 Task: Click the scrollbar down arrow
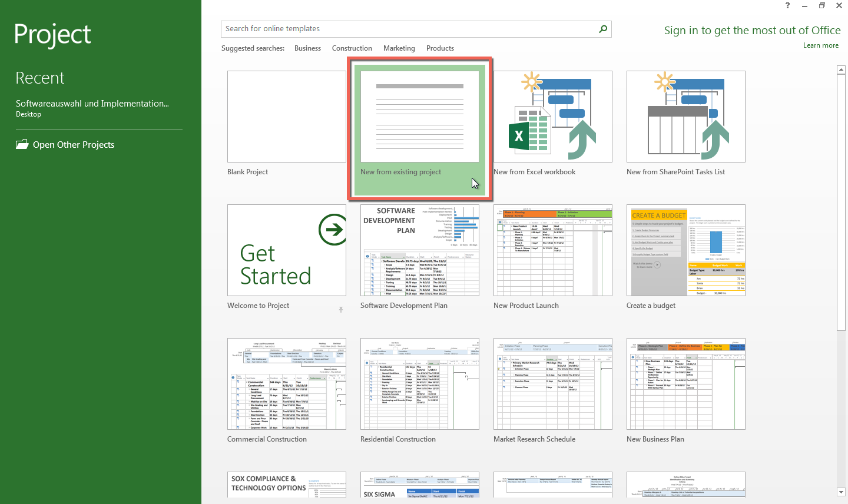click(841, 492)
